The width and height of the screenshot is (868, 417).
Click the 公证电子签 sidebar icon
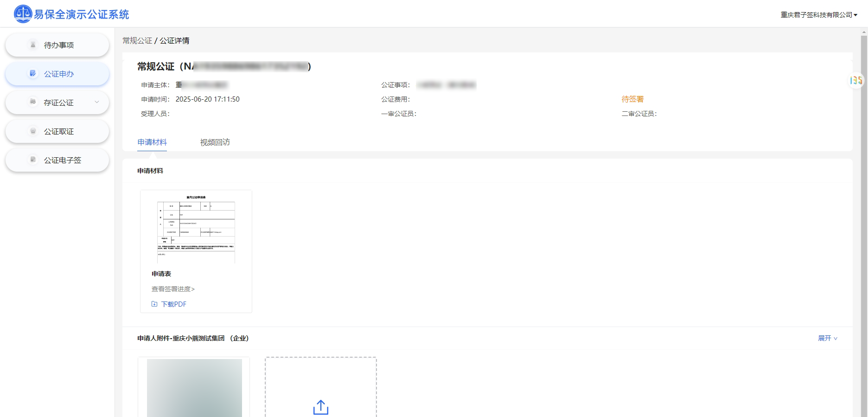[33, 160]
